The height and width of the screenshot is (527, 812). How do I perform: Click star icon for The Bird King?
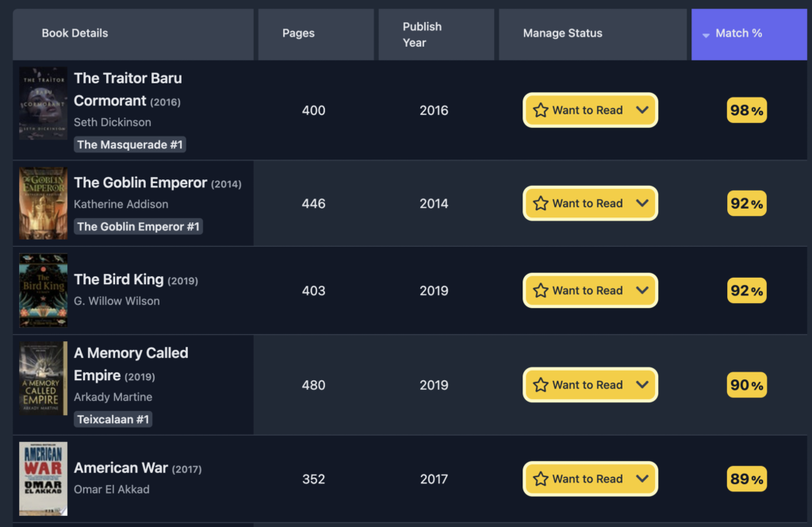tap(540, 290)
